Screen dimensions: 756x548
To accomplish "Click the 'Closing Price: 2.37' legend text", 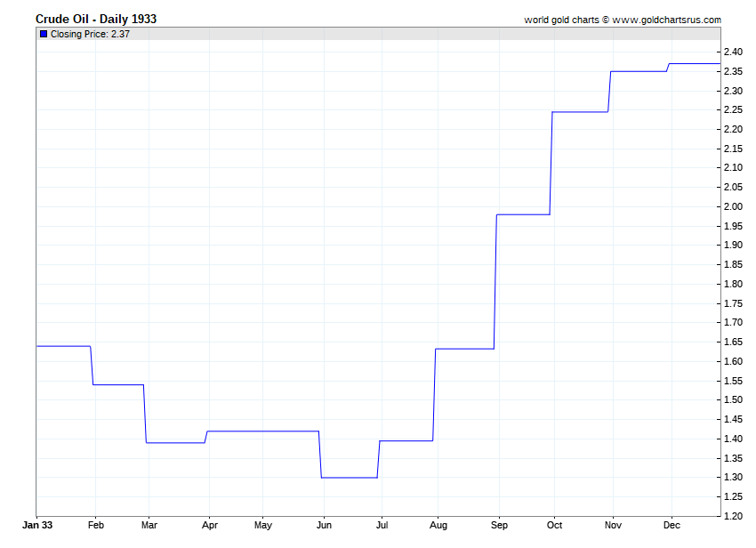I will tap(90, 34).
